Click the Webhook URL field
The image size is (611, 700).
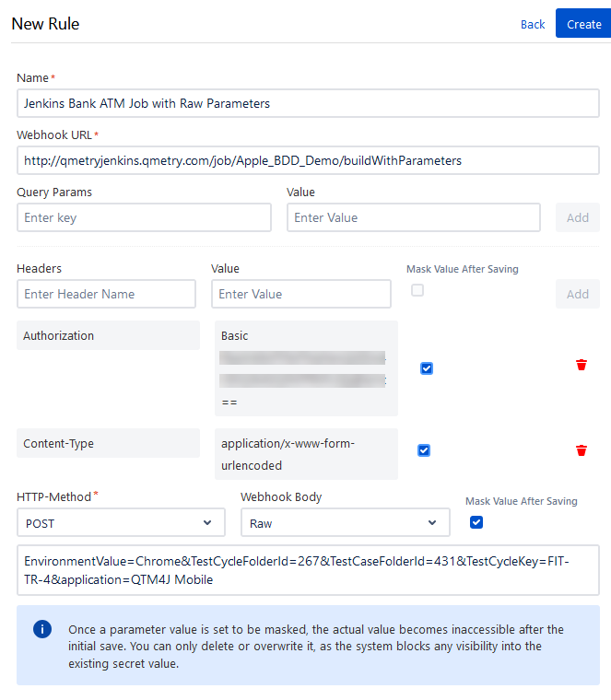coord(308,160)
